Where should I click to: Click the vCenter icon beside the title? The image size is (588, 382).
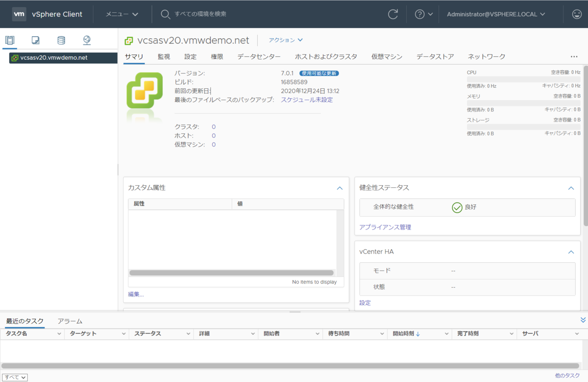(129, 41)
